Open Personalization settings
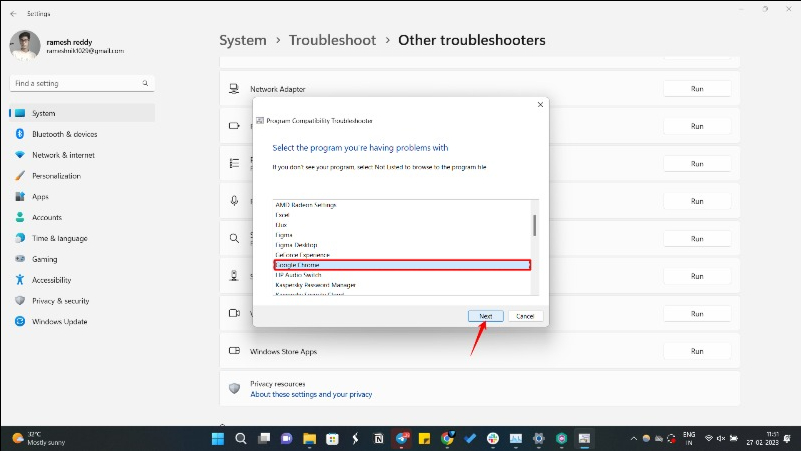801x451 pixels. (x=56, y=176)
